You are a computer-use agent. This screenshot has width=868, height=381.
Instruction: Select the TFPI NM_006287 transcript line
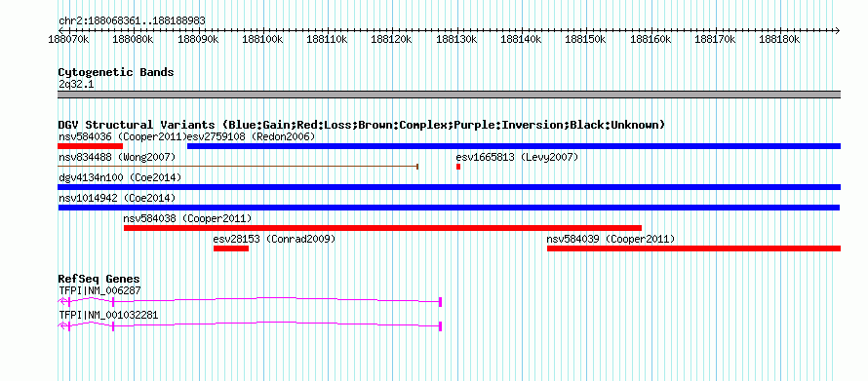pos(250,301)
